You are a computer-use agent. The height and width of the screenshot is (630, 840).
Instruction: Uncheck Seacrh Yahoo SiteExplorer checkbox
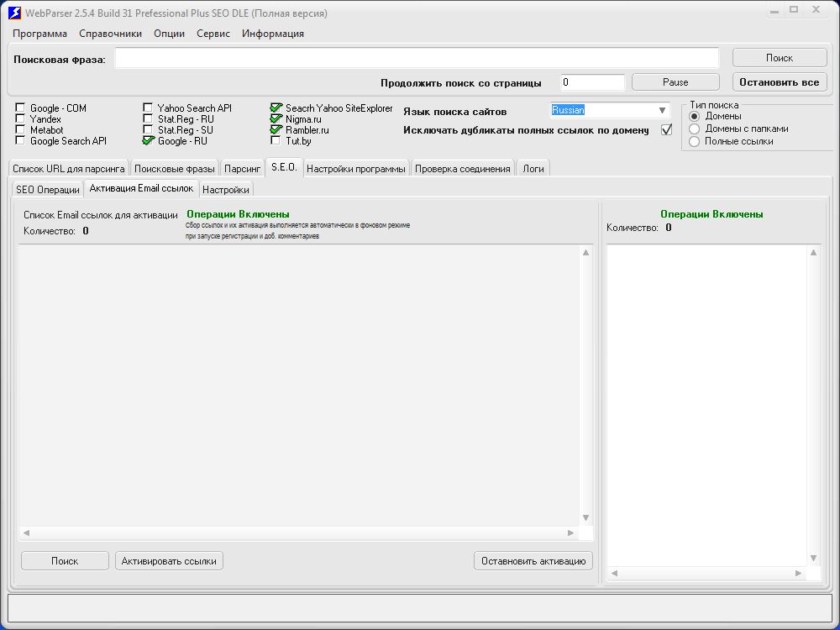tap(276, 108)
